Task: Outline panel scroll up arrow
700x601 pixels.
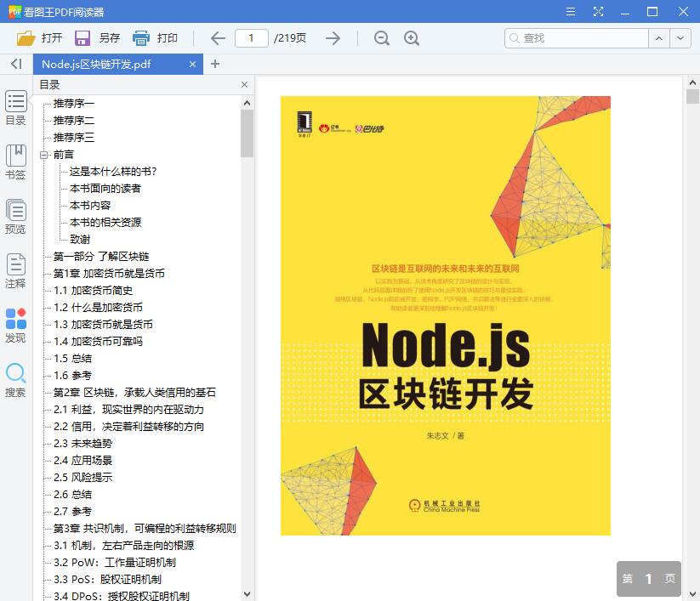Action: [x=247, y=103]
